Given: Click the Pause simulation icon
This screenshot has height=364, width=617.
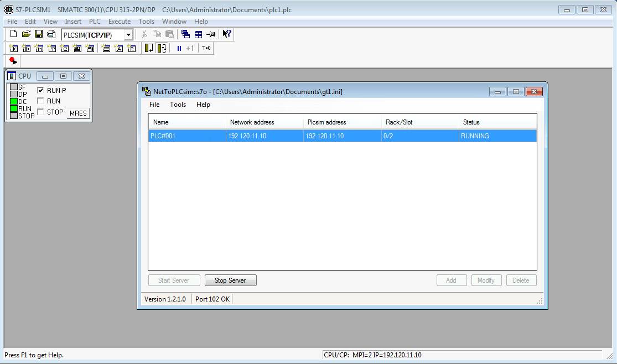Looking at the screenshot, I should click(179, 48).
